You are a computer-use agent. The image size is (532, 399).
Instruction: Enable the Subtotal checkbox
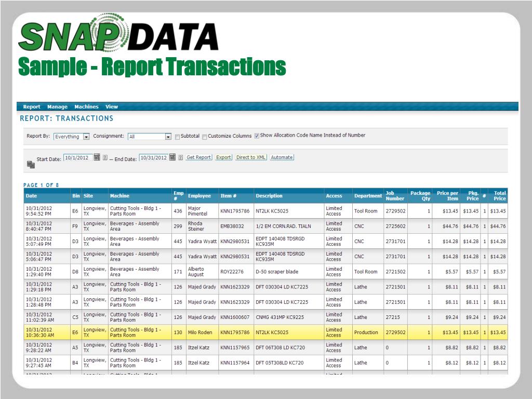coord(177,137)
